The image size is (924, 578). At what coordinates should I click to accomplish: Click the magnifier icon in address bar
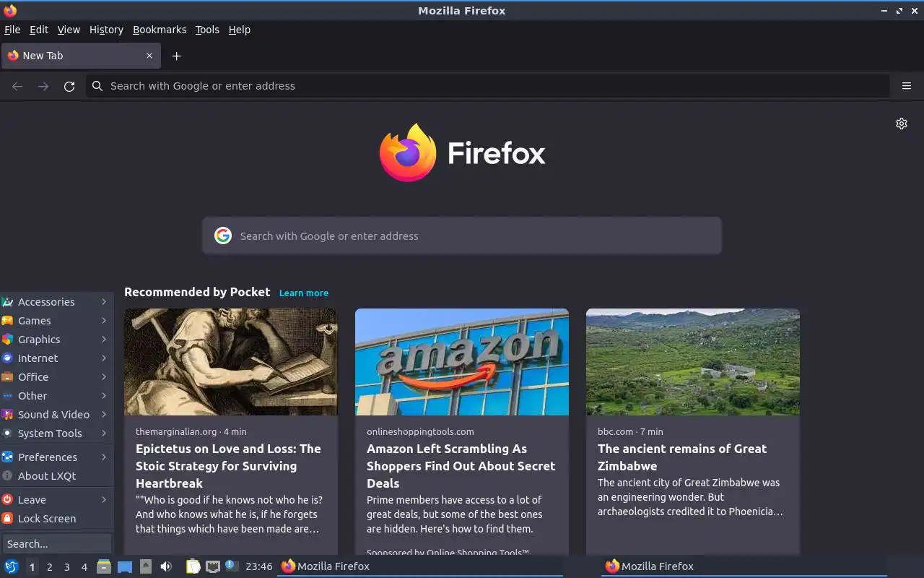click(x=97, y=86)
